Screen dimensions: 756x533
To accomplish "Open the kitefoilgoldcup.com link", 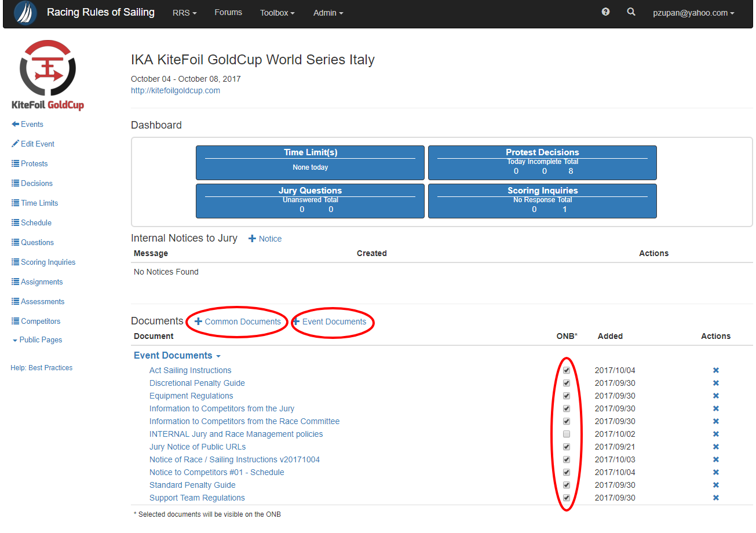I will 176,90.
